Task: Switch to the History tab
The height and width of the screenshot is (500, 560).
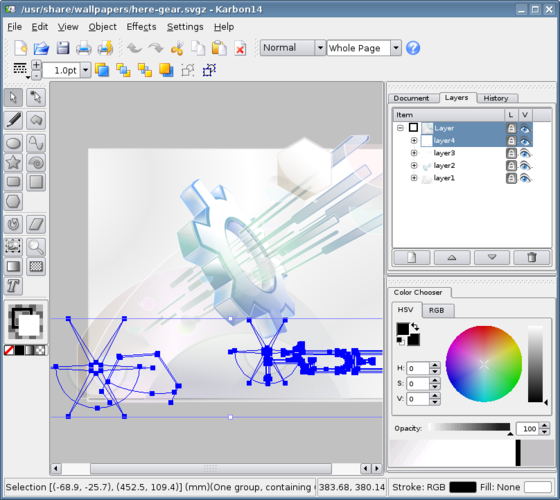Action: click(496, 98)
